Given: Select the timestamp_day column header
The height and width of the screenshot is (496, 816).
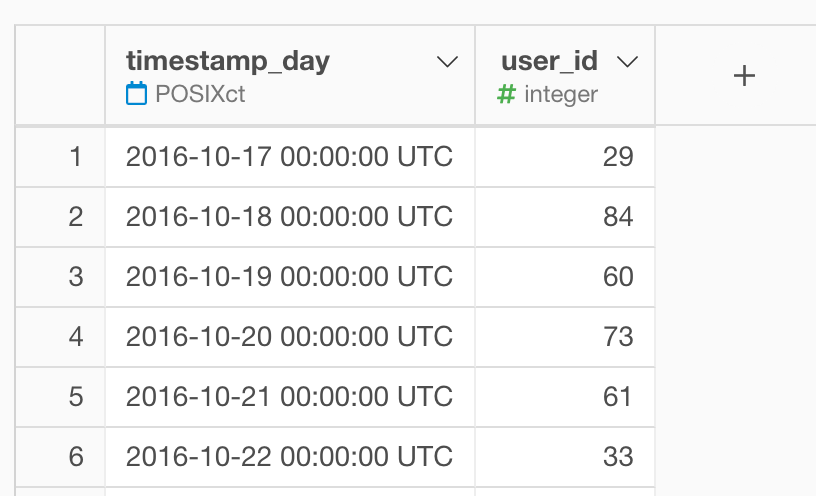Looking at the screenshot, I should point(228,62).
